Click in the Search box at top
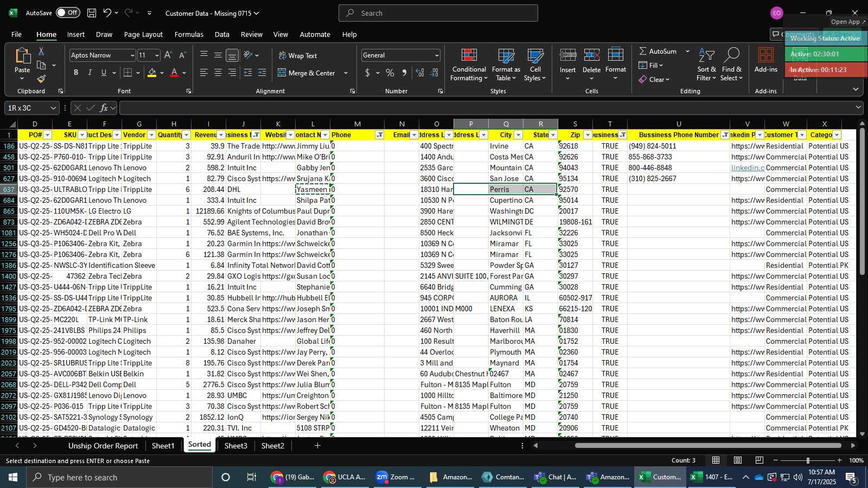 coord(438,13)
